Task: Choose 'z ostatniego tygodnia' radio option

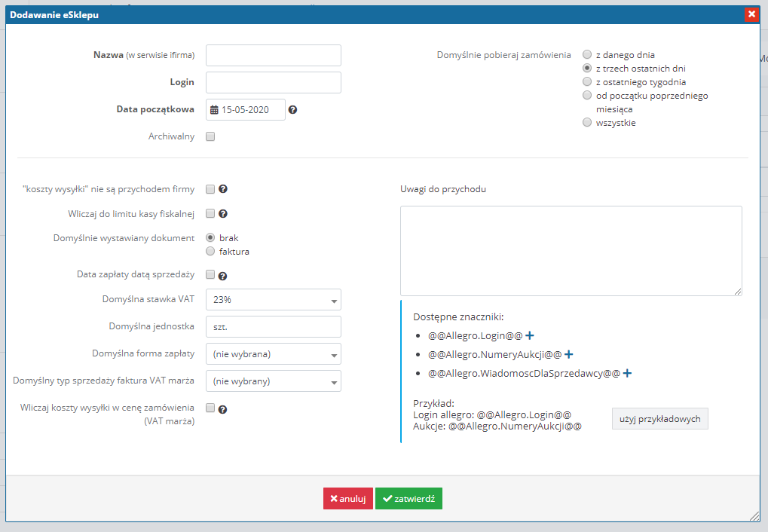Action: [587, 81]
